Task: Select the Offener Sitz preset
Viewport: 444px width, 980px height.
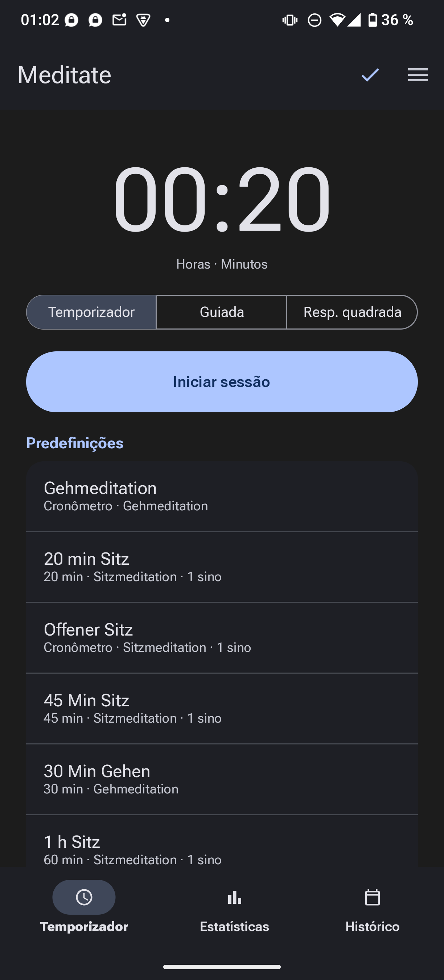Action: point(222,638)
